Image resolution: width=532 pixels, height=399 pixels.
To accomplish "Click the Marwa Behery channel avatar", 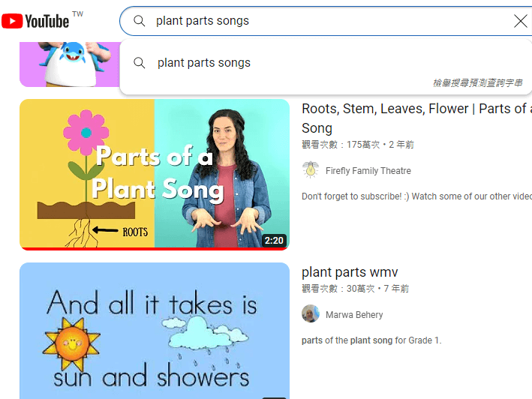I will click(310, 314).
